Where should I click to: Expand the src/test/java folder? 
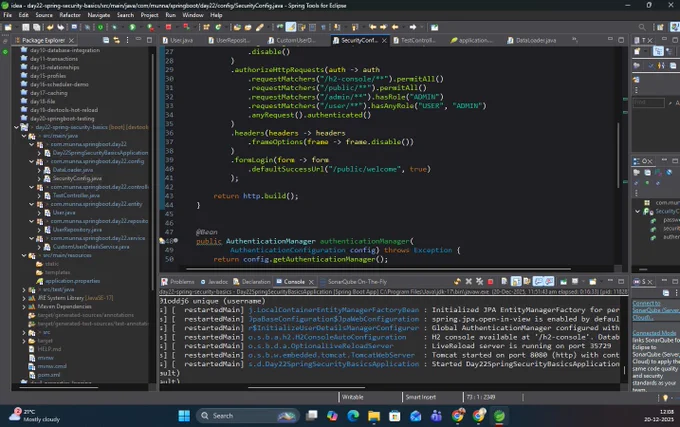pos(24,290)
